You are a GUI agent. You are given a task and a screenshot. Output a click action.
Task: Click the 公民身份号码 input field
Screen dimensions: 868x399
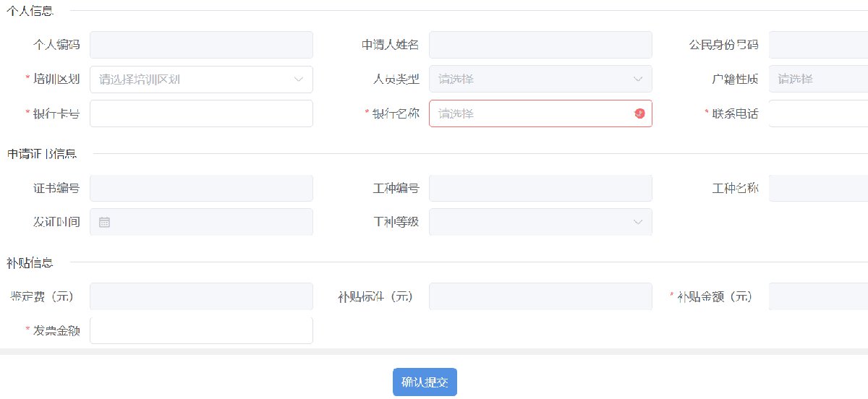817,45
